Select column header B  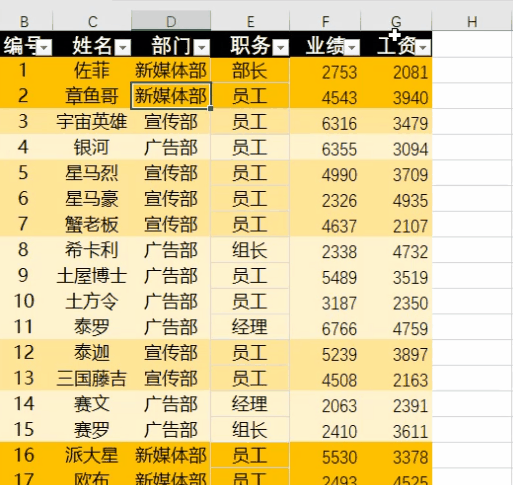click(x=25, y=21)
